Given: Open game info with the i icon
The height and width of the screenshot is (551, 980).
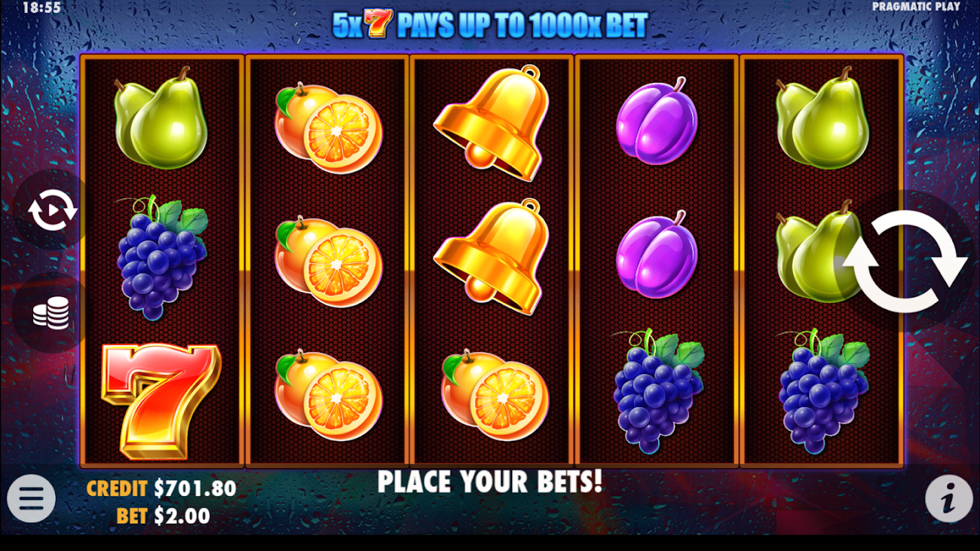Looking at the screenshot, I should click(948, 498).
